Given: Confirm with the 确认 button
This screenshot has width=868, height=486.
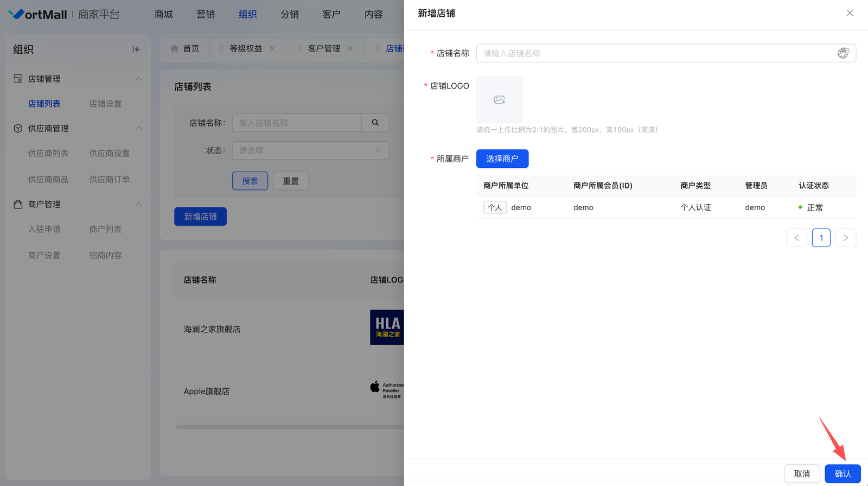Looking at the screenshot, I should coord(842,474).
